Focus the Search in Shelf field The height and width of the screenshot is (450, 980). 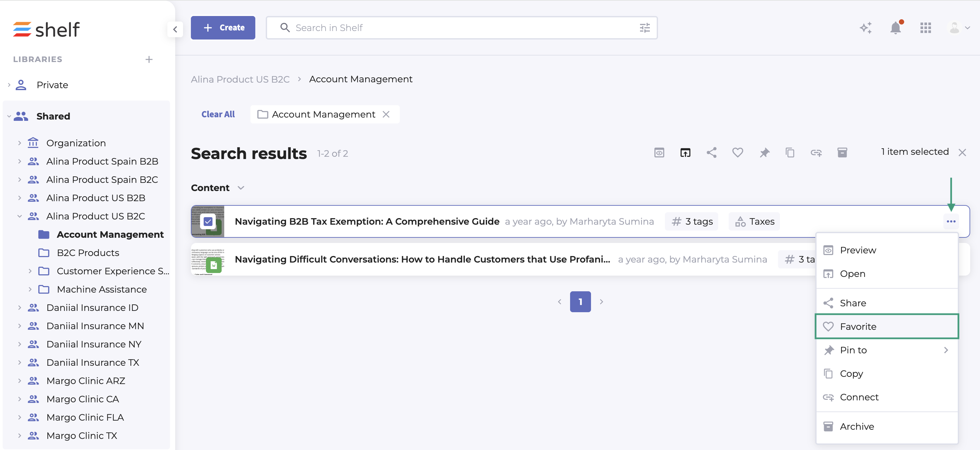(457, 28)
